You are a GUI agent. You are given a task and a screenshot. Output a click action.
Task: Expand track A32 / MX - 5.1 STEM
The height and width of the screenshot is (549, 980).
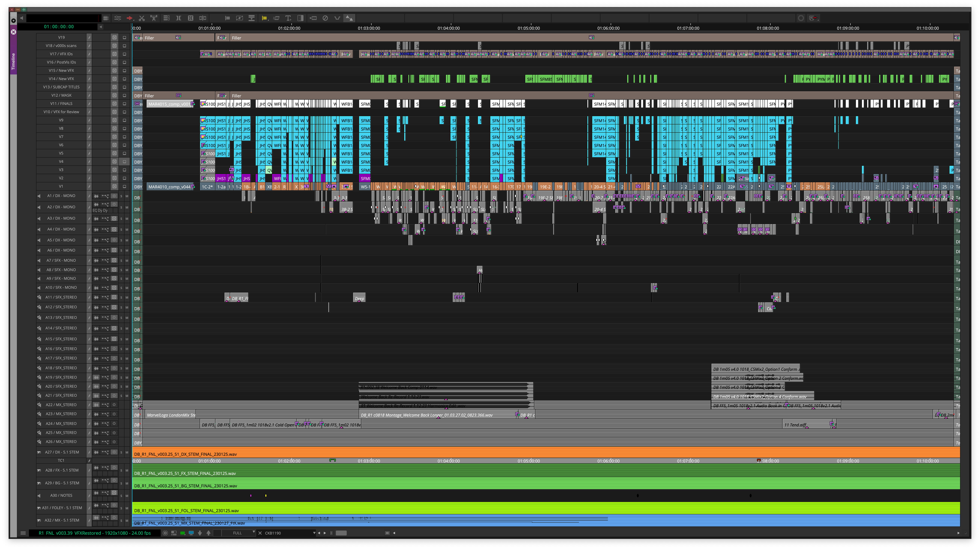pos(39,520)
